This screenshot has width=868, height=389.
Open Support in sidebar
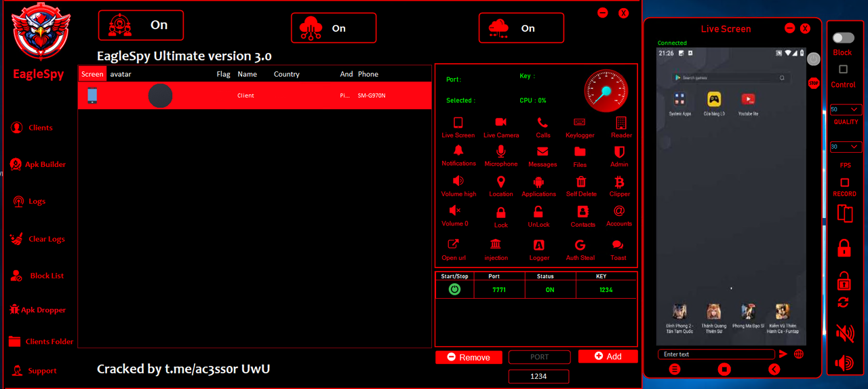(x=33, y=371)
